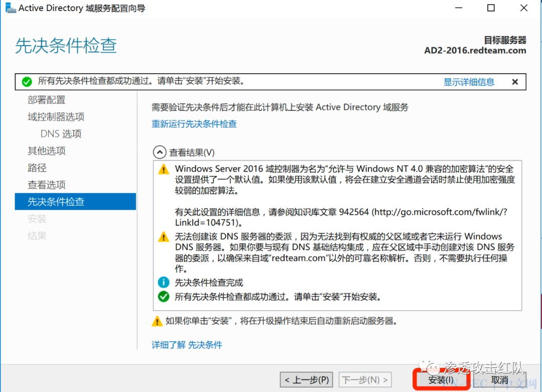Click the 所有先决条件检查都成功通过 result line in list
The image size is (542, 392).
(278, 297)
